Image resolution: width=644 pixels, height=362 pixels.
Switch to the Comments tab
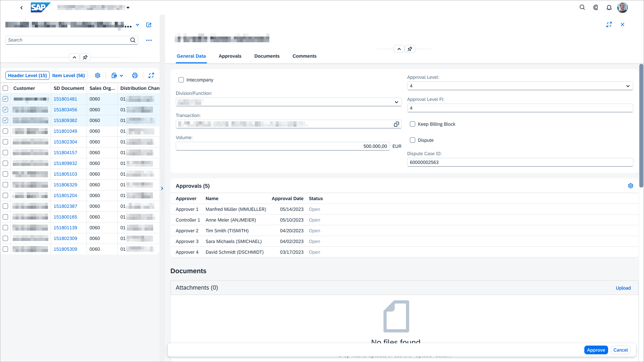tap(304, 56)
